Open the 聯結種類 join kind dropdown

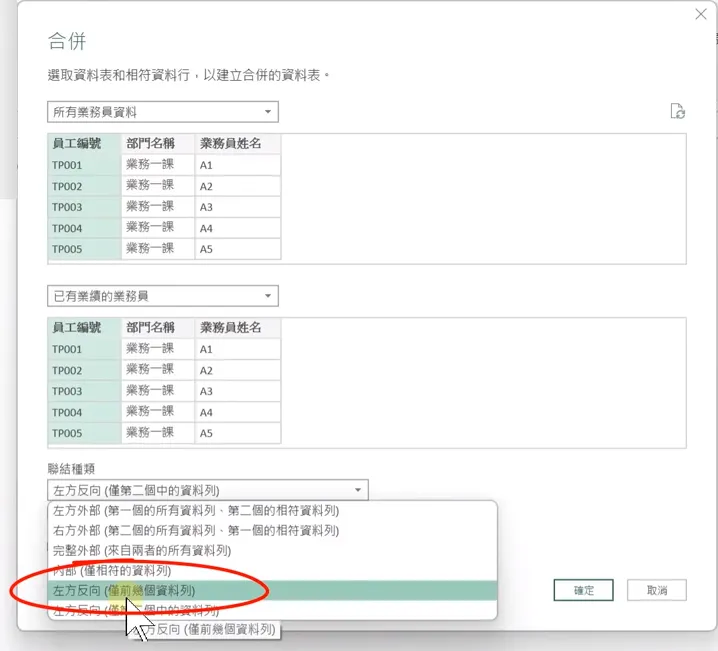click(x=207, y=490)
